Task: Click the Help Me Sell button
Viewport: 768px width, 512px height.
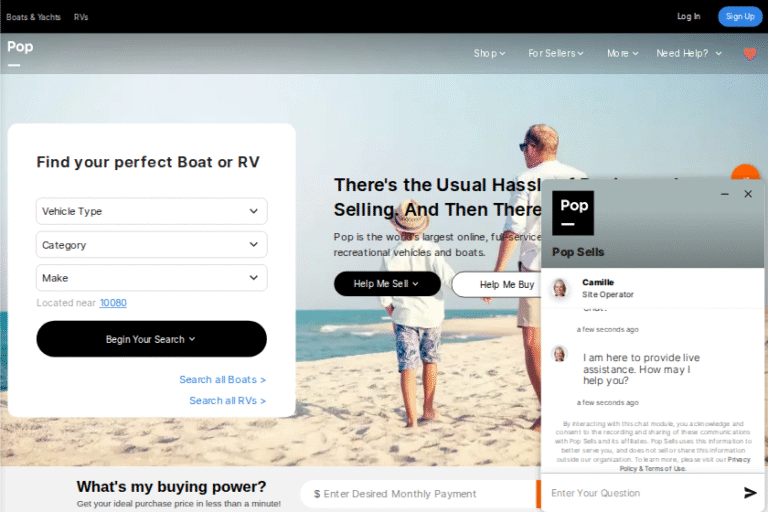Action: (387, 284)
